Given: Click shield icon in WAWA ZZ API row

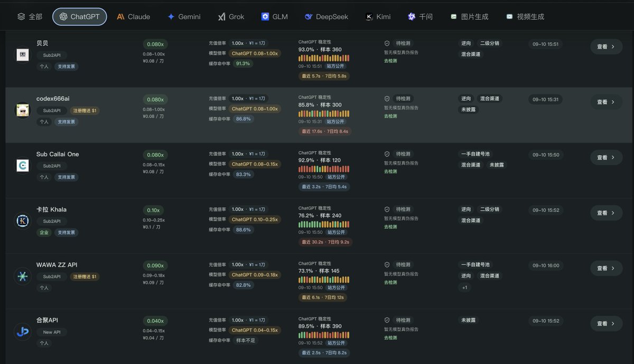Looking at the screenshot, I should [387, 265].
